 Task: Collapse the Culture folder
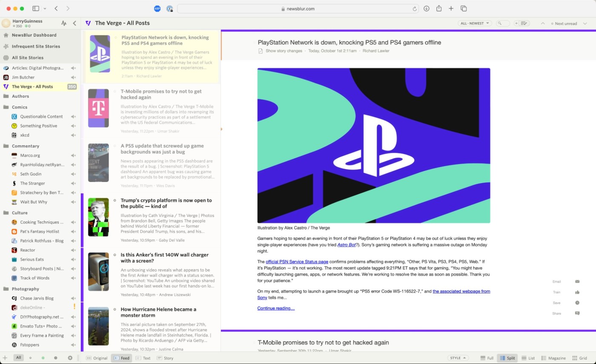click(6, 213)
